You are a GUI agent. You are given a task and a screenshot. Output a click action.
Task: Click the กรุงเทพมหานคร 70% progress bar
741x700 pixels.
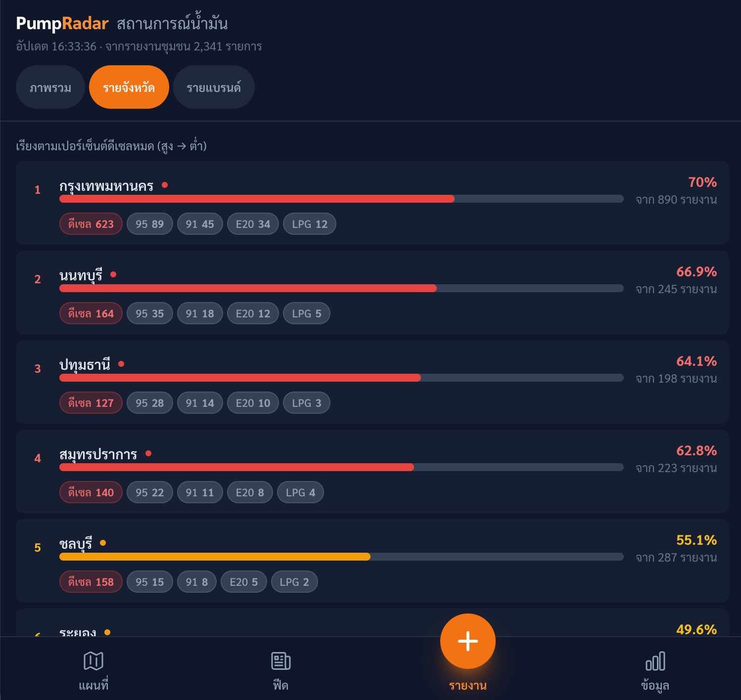pyautogui.click(x=341, y=199)
